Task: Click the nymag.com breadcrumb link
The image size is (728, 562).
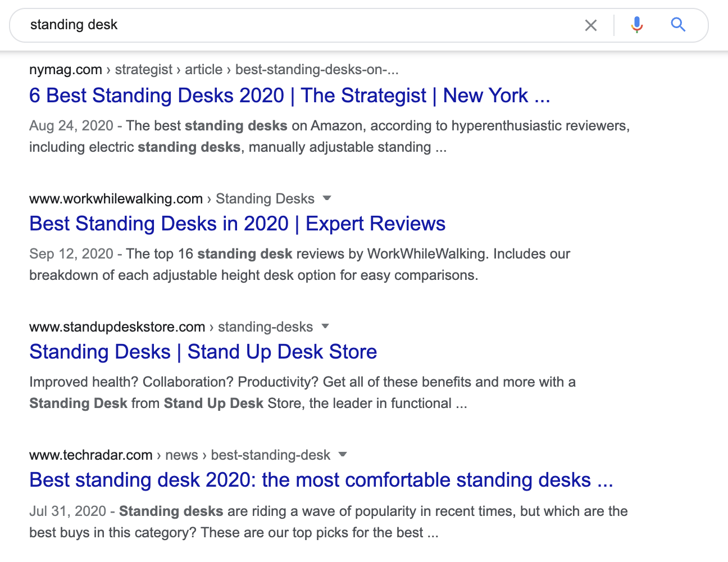Action: [x=65, y=69]
